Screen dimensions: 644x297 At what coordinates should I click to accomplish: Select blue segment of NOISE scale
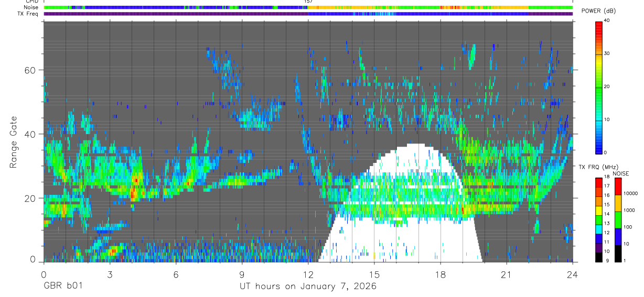point(618,237)
